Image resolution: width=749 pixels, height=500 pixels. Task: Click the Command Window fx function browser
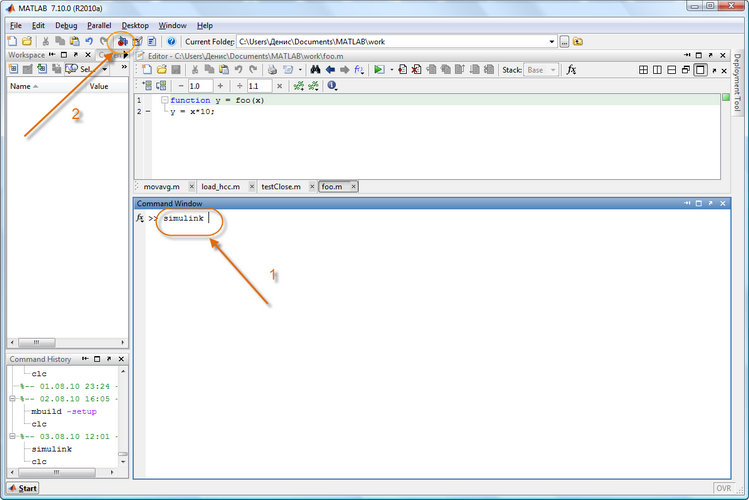pos(140,218)
